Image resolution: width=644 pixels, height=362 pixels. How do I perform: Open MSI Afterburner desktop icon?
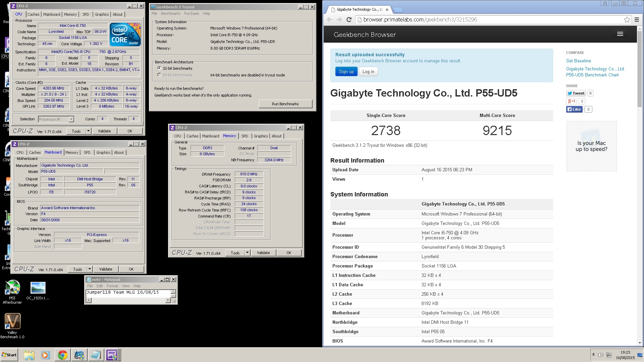click(x=12, y=292)
